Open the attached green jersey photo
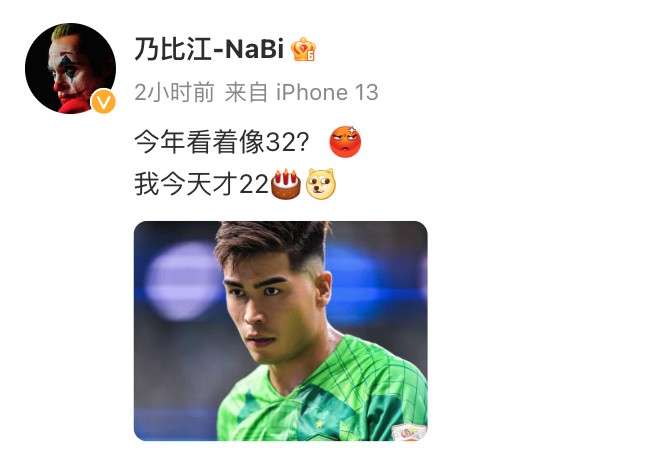Viewport: 658px width, 456px height. 281,331
